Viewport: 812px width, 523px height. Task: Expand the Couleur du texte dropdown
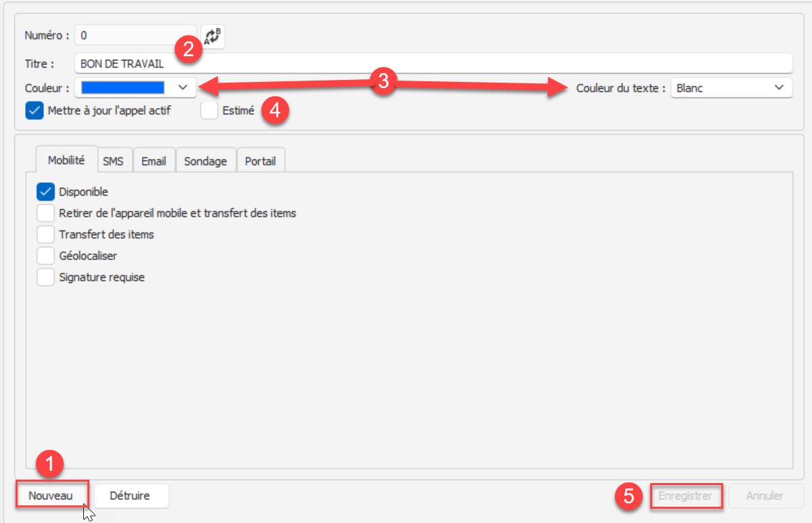point(779,88)
